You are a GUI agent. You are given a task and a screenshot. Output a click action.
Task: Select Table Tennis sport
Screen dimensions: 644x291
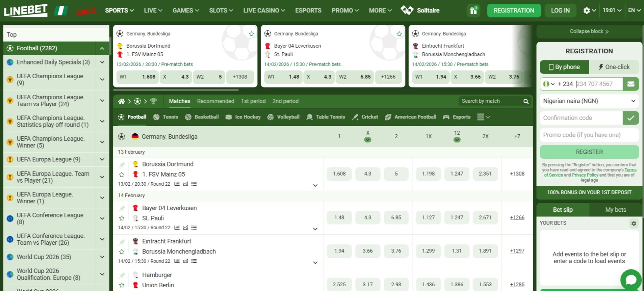pyautogui.click(x=326, y=117)
